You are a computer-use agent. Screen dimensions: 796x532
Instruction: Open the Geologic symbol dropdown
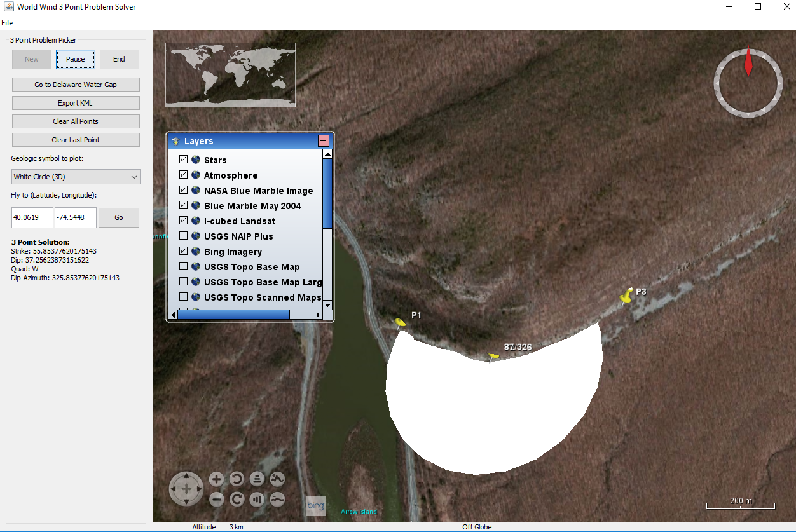76,177
